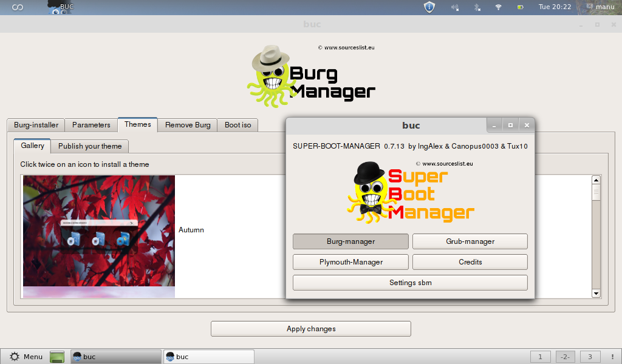Open Grub-manager from the buc dialog
622x364 pixels.
click(x=470, y=241)
